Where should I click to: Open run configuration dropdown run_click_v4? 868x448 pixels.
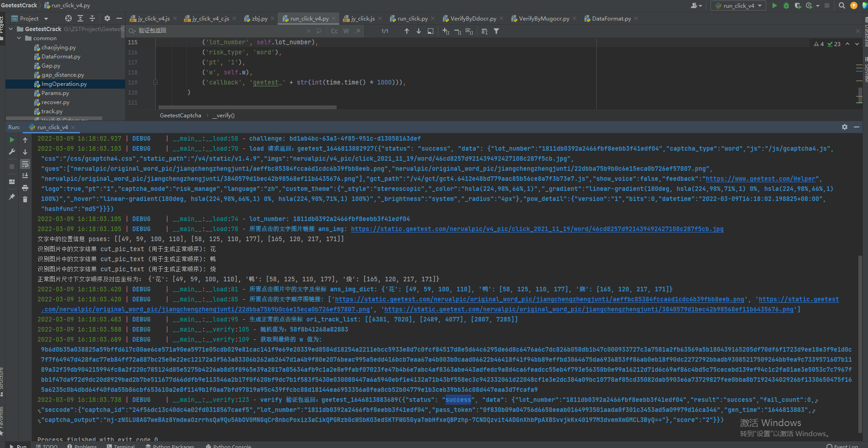tap(738, 6)
